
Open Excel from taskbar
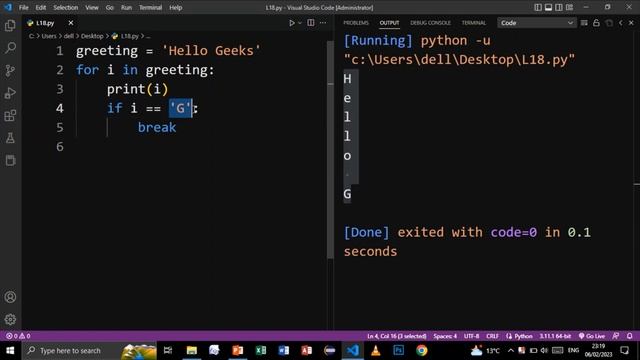click(261, 351)
